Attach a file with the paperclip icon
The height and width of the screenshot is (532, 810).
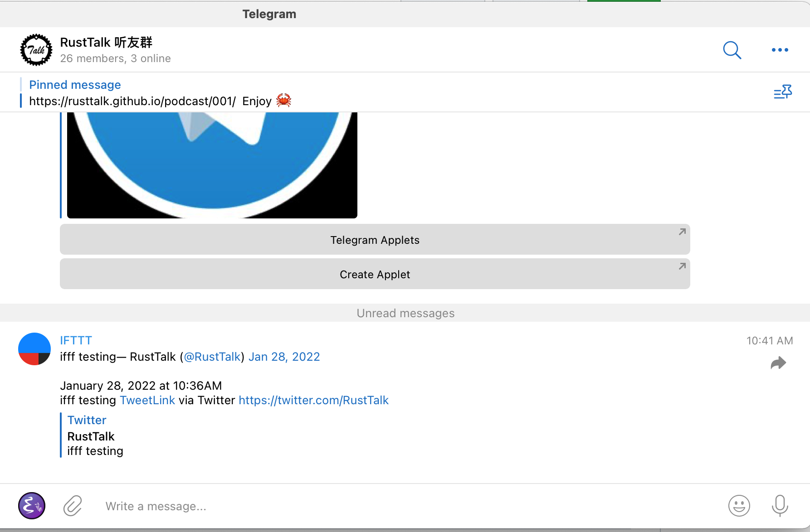(x=73, y=506)
